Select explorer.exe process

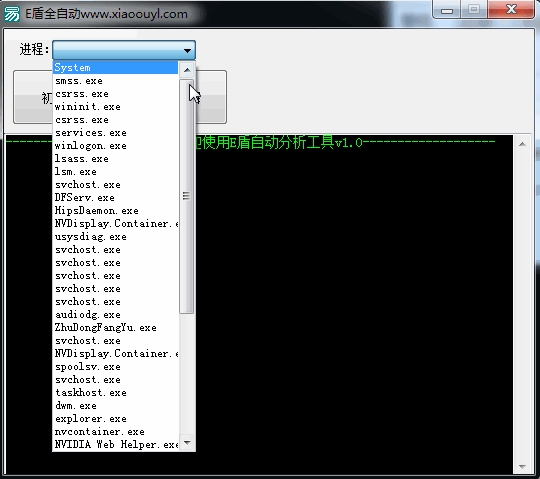pyautogui.click(x=115, y=418)
